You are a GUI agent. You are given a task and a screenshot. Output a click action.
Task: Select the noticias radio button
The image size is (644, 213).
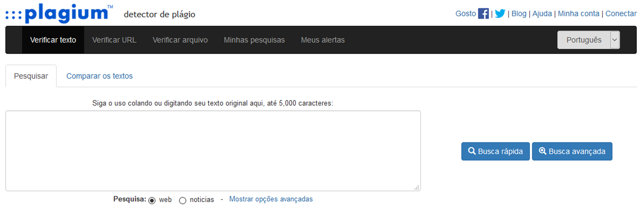pos(183,200)
